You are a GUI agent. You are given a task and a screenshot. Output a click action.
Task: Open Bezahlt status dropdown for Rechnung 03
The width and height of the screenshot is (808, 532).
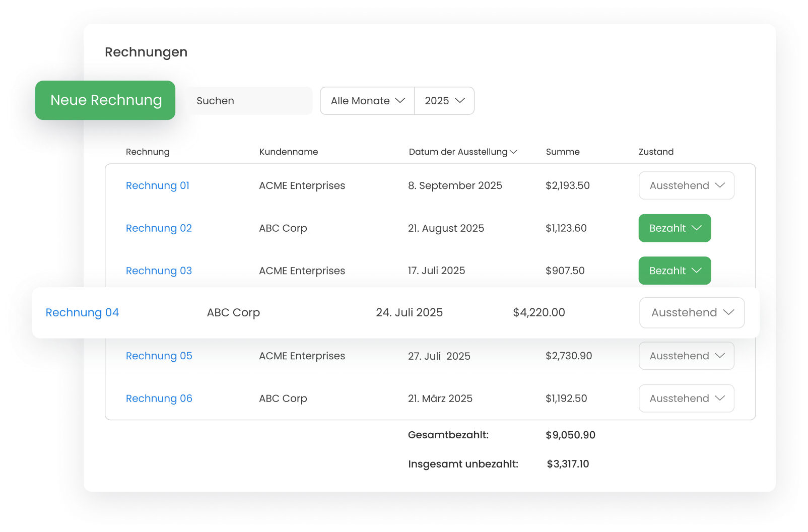675,271
